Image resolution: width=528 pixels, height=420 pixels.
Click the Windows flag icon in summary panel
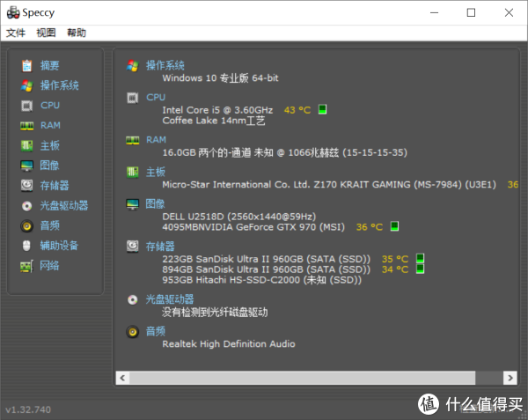(x=132, y=66)
